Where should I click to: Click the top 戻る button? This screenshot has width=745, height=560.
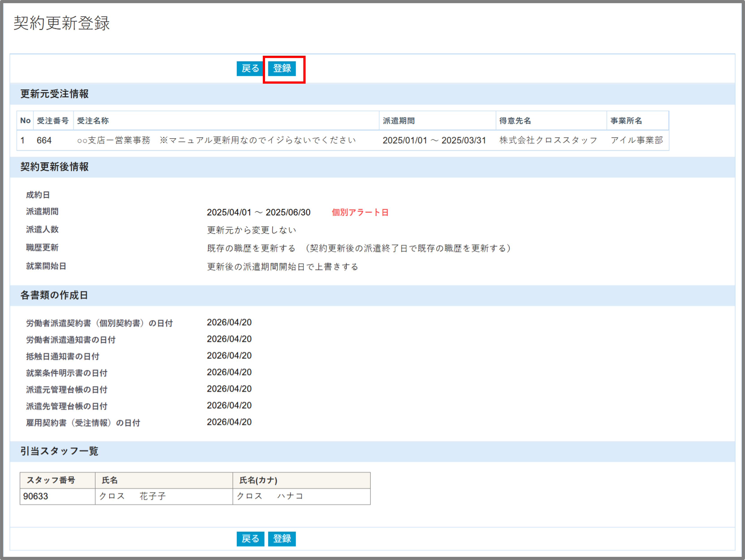[x=250, y=69]
